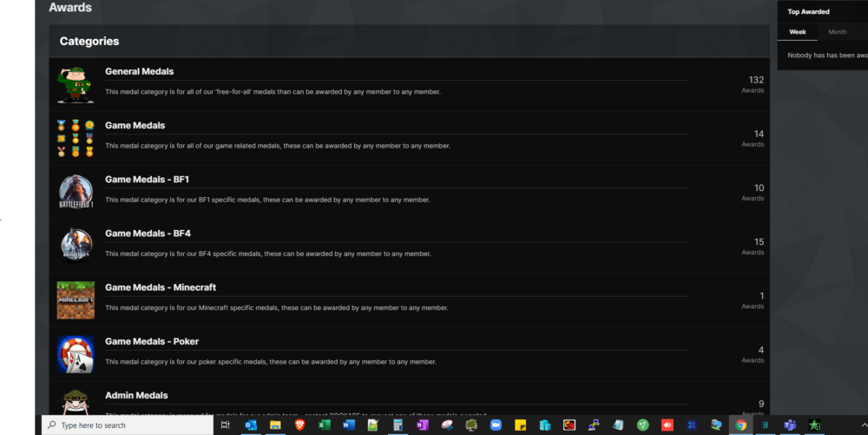Click the 'free-for-all' medals description text
The height and width of the screenshot is (435, 868).
(x=273, y=92)
